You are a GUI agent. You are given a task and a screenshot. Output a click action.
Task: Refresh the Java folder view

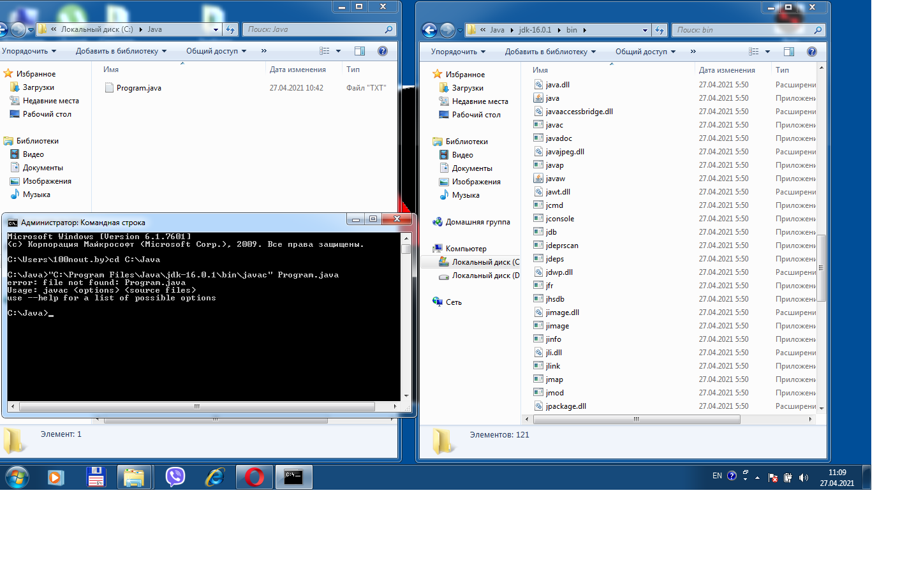(230, 29)
